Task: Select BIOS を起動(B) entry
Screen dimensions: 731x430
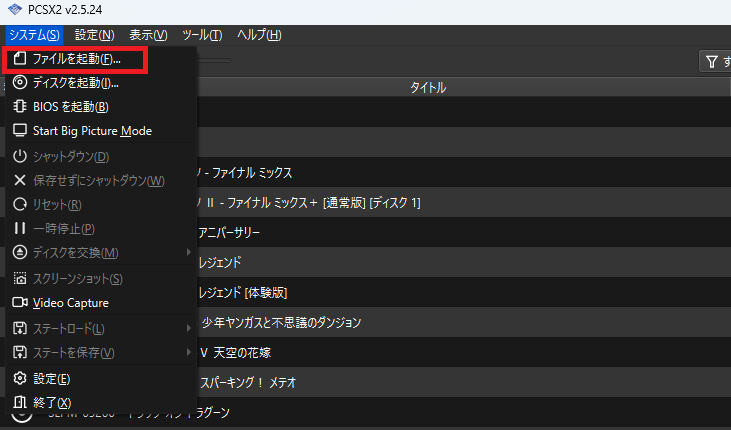Action: coord(101,106)
